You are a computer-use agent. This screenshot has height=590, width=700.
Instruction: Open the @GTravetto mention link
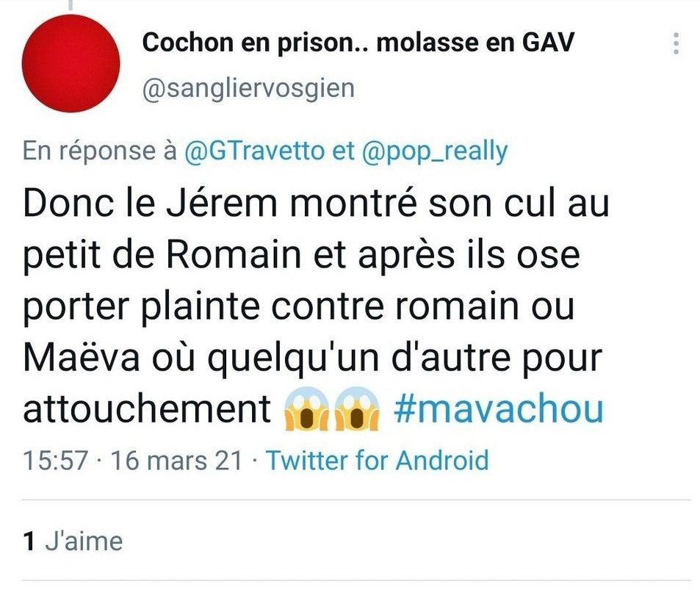coord(256,151)
